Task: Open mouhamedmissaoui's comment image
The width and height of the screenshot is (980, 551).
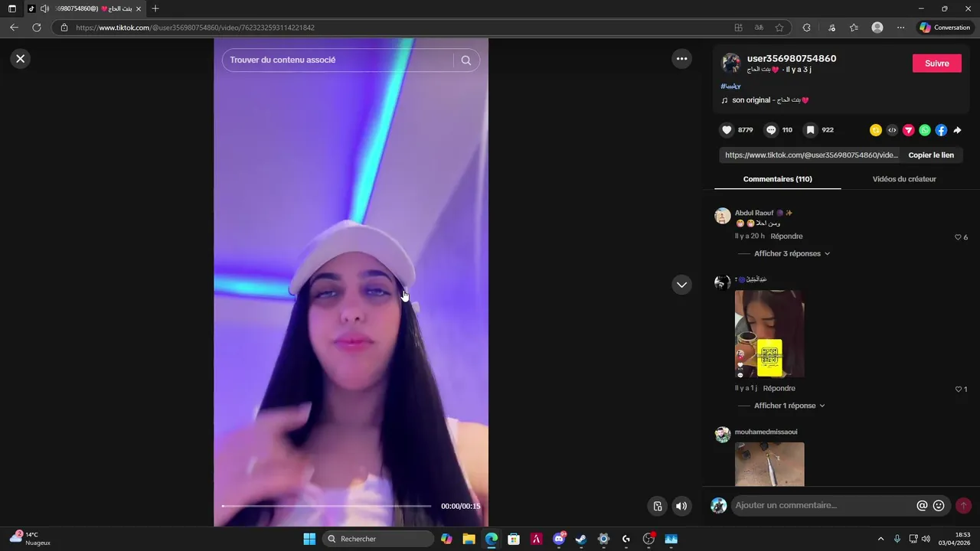Action: coord(769,464)
